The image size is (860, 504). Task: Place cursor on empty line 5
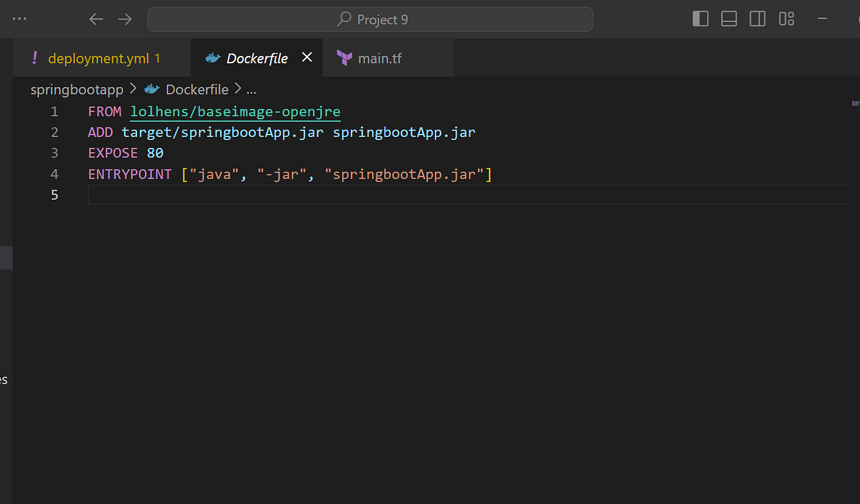point(467,195)
